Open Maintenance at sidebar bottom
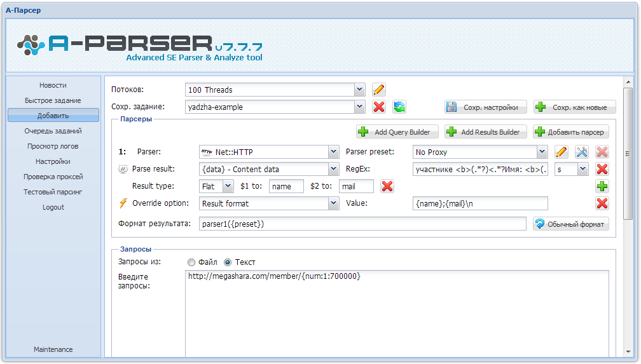641x364 pixels. (x=53, y=349)
